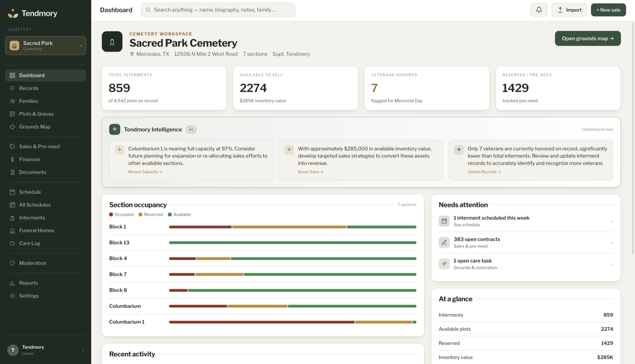635x364 pixels.
Task: Click the Reserved legend gold swatch
Action: pyautogui.click(x=140, y=215)
